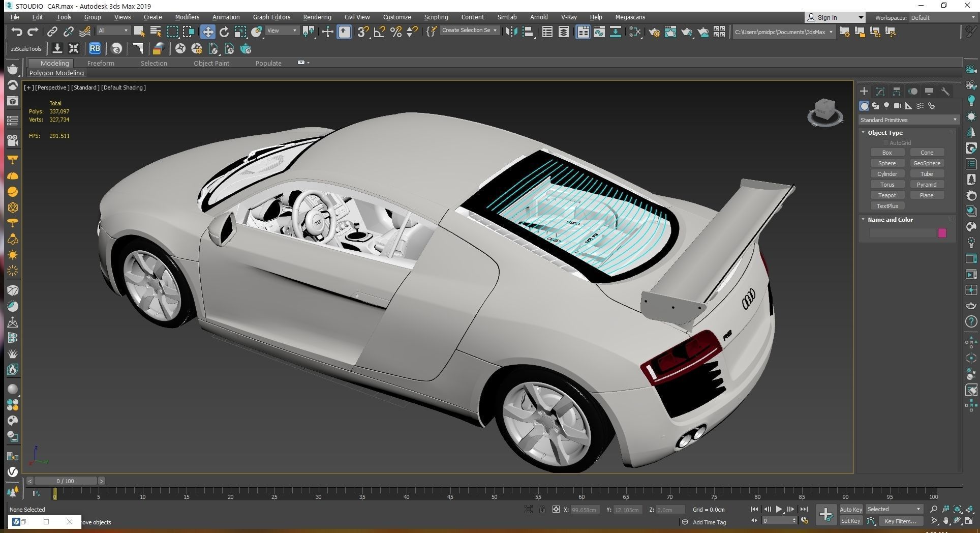This screenshot has height=533, width=980.
Task: Toggle Spinner Snap
Action: (412, 32)
